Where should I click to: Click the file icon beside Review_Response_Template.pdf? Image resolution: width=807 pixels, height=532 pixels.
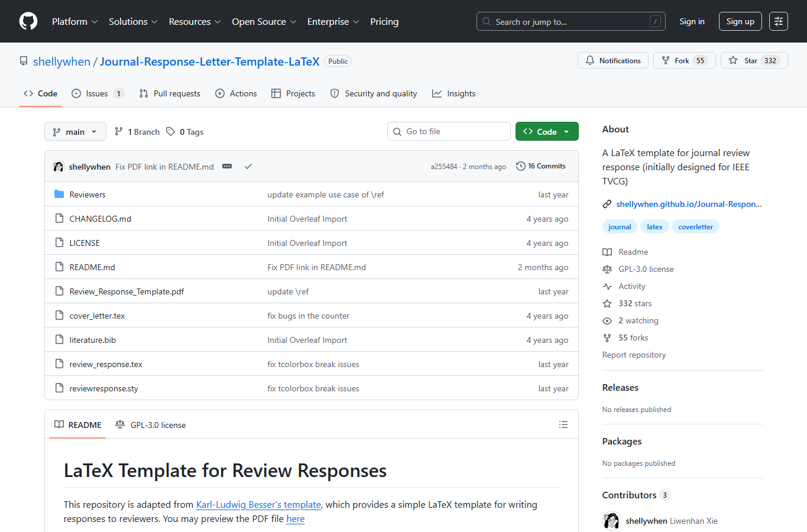(x=59, y=291)
